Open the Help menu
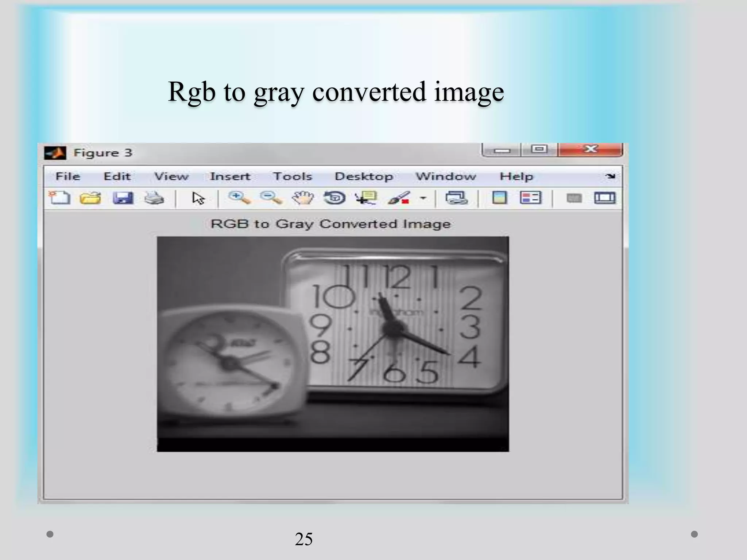 click(x=516, y=177)
